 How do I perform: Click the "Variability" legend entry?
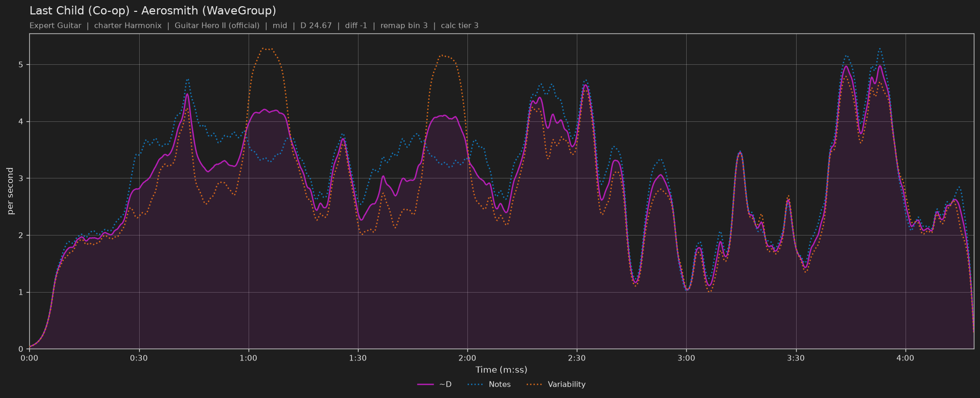tap(556, 385)
